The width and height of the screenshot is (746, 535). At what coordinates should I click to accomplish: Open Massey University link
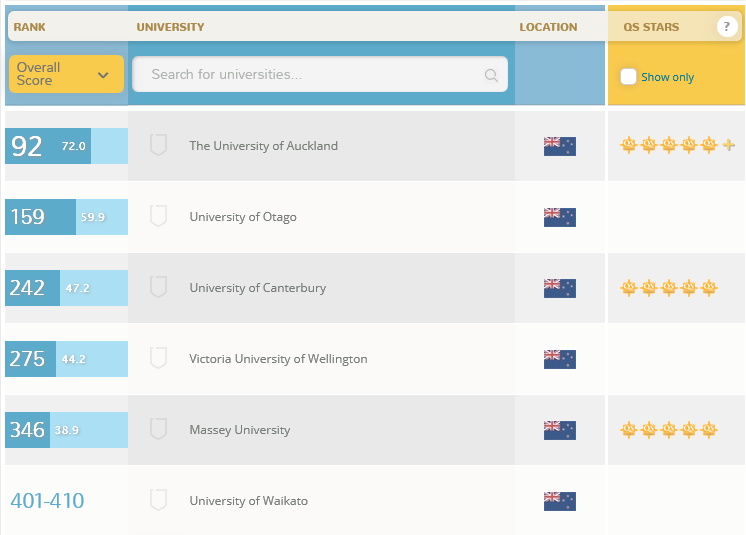[x=240, y=430]
